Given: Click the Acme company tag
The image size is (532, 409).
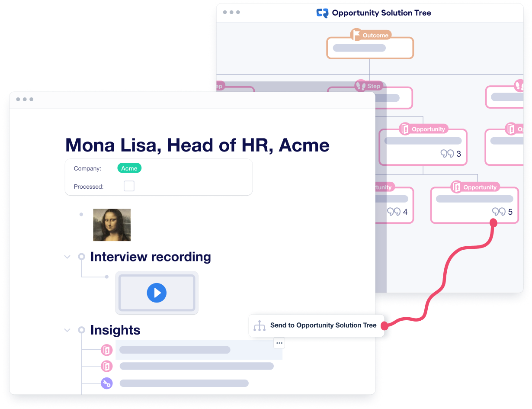Looking at the screenshot, I should click(129, 168).
